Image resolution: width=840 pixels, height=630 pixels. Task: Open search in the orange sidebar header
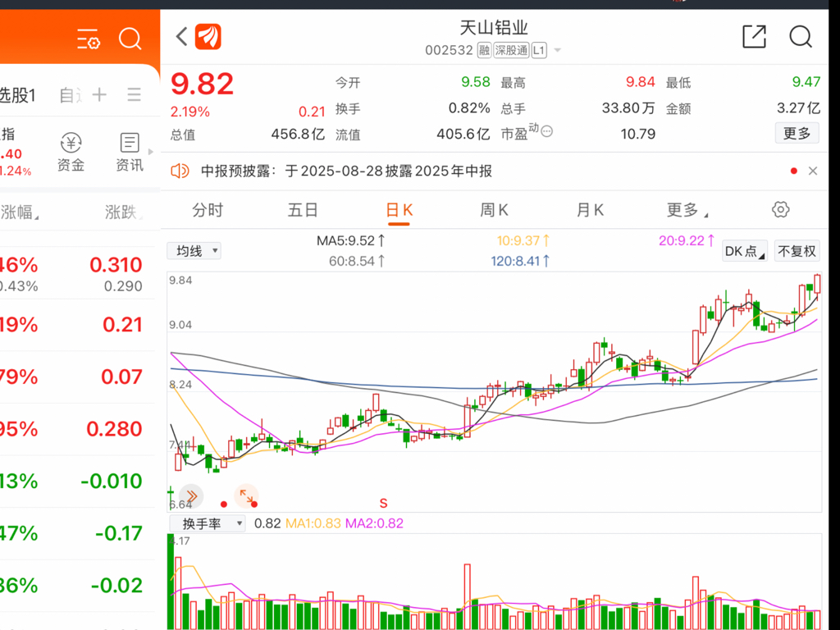[x=130, y=39]
